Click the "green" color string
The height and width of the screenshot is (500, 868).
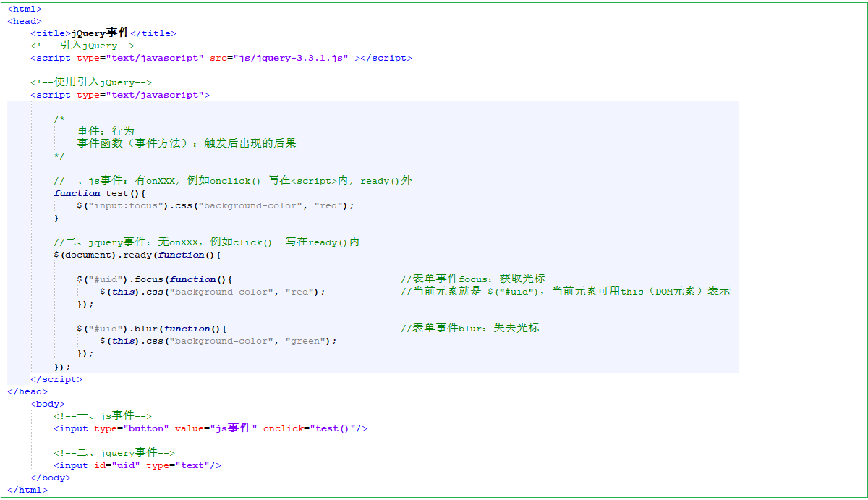pos(307,341)
